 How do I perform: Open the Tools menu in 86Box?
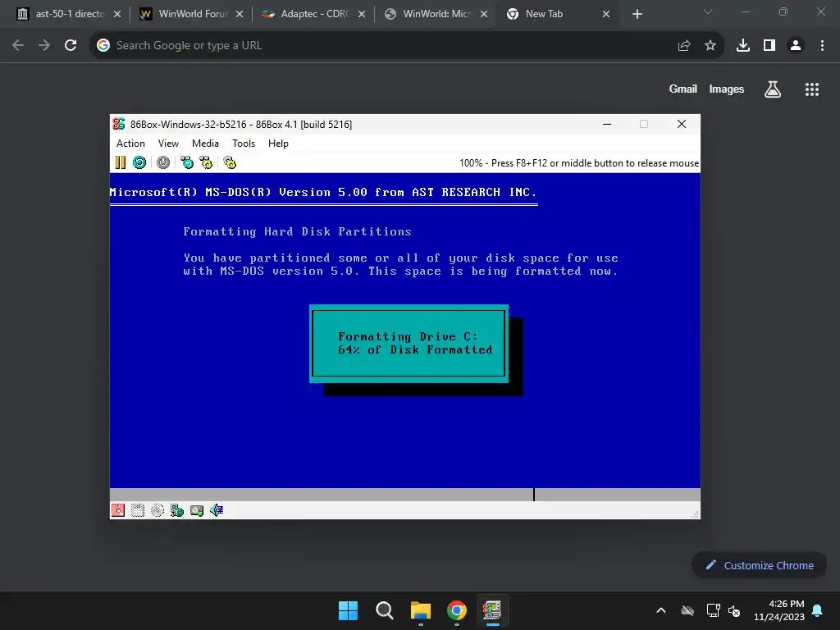(243, 144)
